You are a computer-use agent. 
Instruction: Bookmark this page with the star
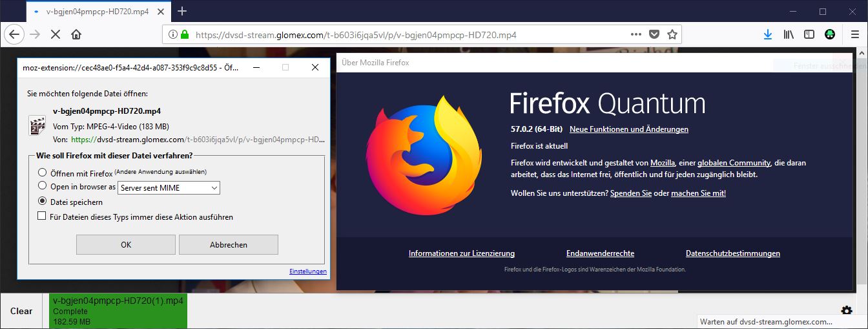672,35
